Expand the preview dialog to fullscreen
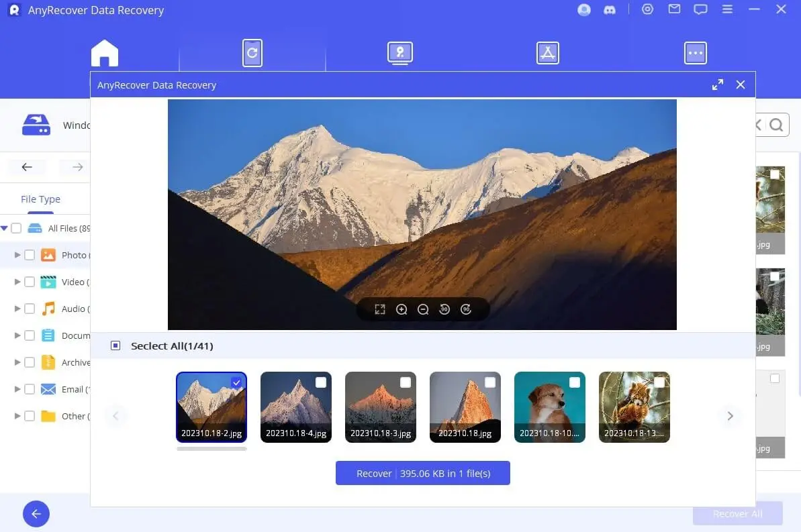The height and width of the screenshot is (532, 801). coord(718,85)
